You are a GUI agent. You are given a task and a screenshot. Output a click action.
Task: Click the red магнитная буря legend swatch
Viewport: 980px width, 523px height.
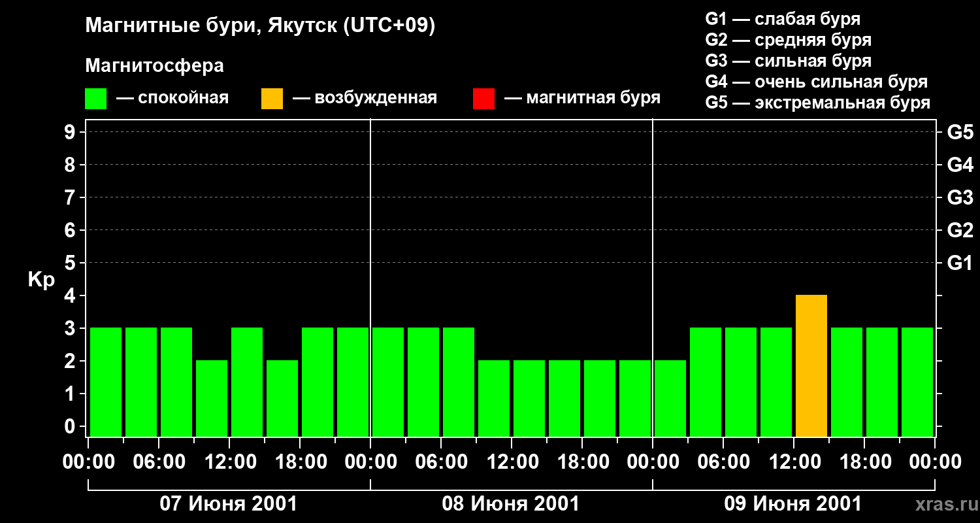tap(484, 99)
